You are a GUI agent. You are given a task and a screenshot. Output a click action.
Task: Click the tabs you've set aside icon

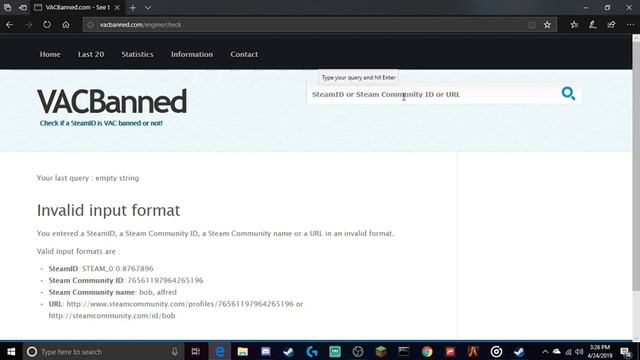pos(7,7)
